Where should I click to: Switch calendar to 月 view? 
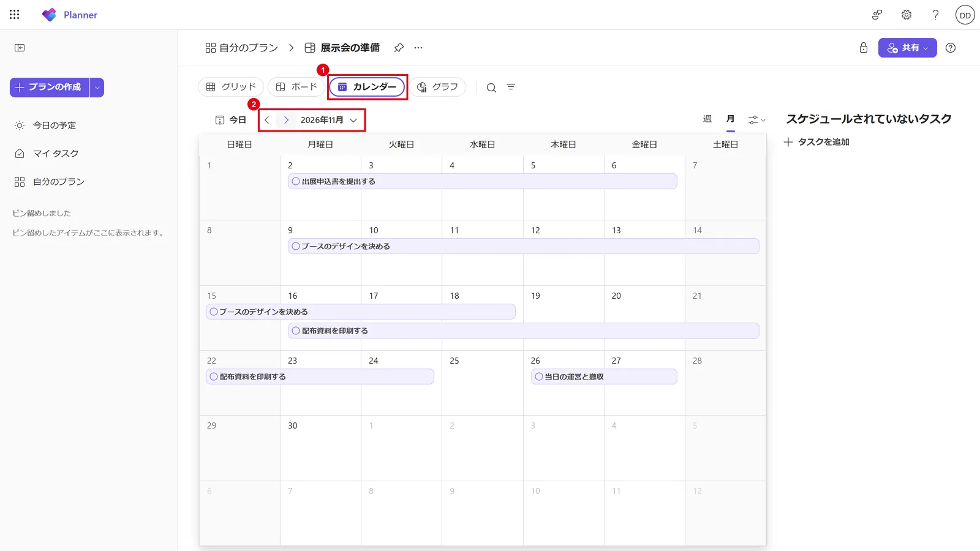[730, 119]
